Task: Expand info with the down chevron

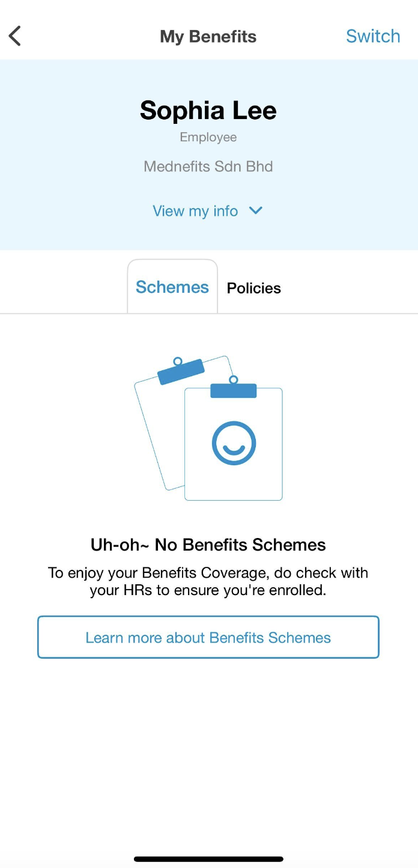Action: point(256,210)
